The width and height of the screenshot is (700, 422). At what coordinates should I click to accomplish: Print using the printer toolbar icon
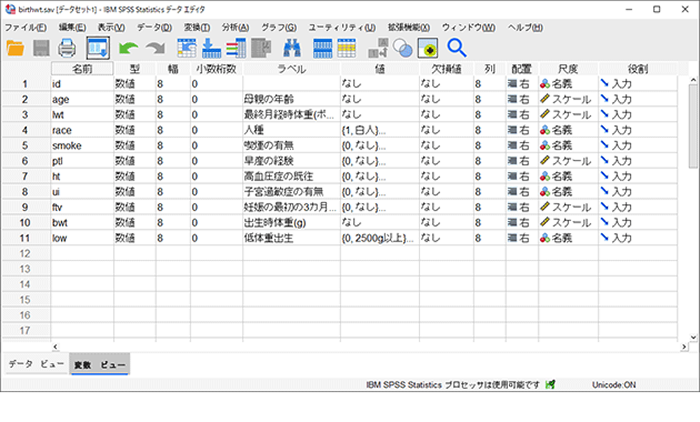(67, 48)
